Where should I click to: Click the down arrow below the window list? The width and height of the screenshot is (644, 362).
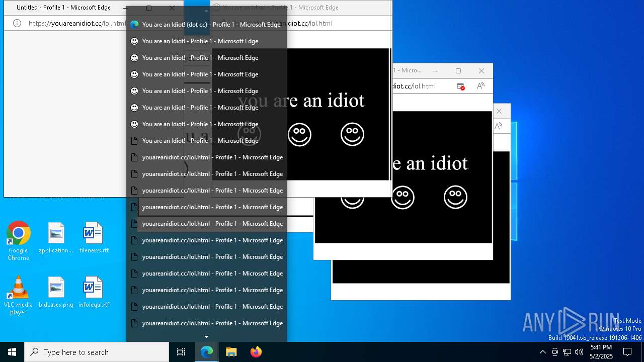click(x=206, y=337)
